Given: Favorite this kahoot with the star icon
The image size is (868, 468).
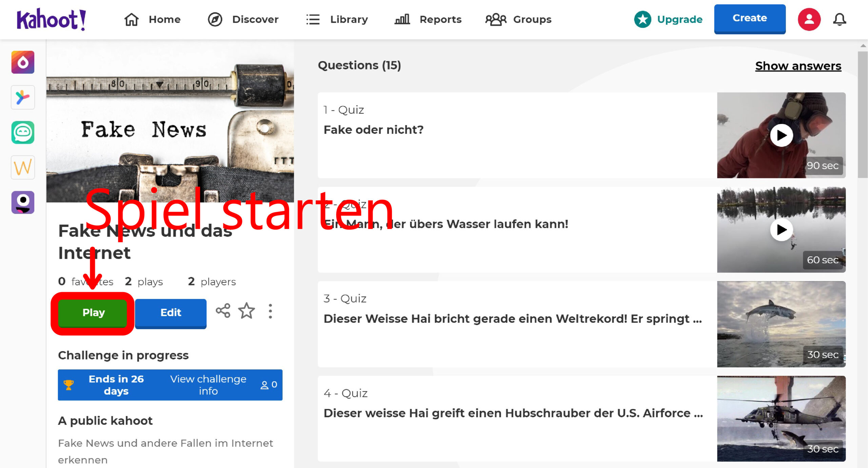Looking at the screenshot, I should (246, 311).
